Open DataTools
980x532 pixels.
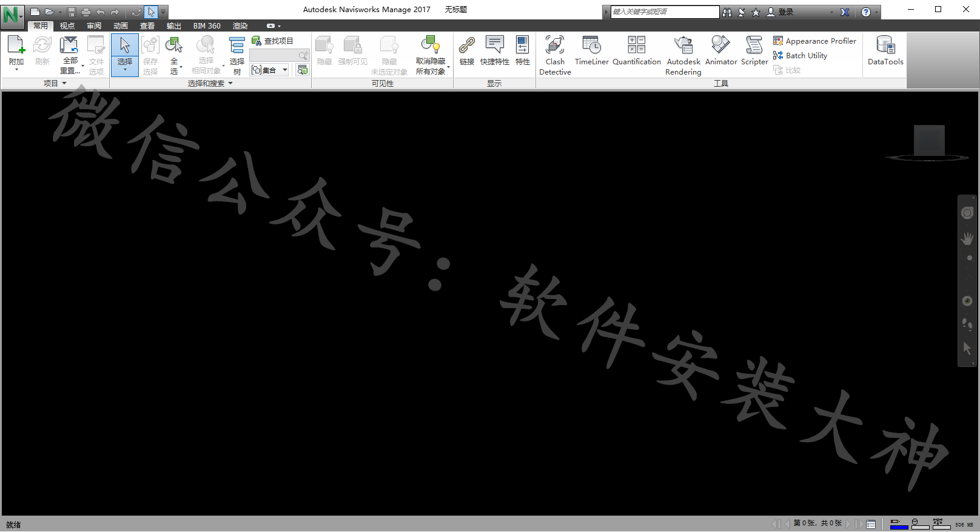coord(885,51)
